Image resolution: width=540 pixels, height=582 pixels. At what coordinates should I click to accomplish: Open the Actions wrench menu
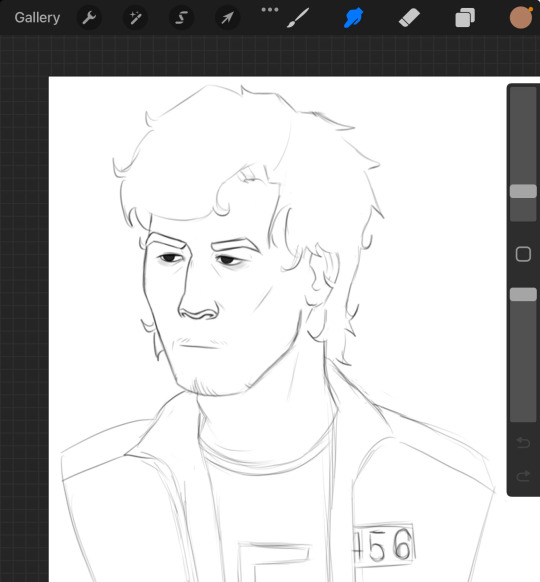[89, 17]
